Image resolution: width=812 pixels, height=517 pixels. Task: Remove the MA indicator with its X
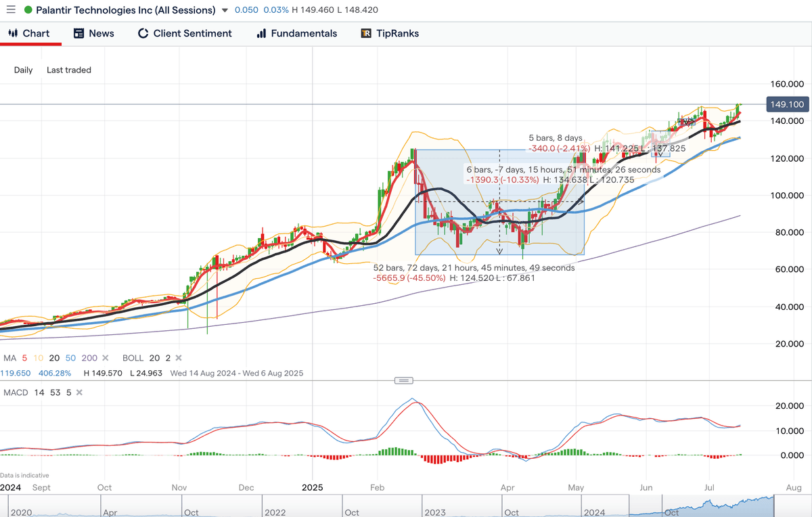point(110,358)
